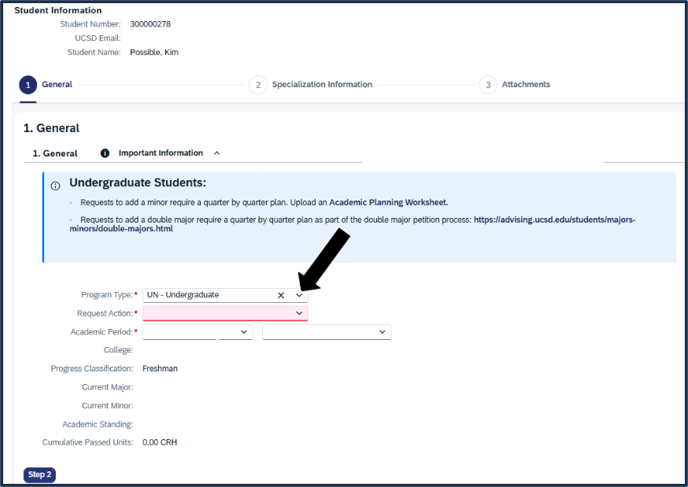Switch to Specialization Information step

(x=322, y=84)
